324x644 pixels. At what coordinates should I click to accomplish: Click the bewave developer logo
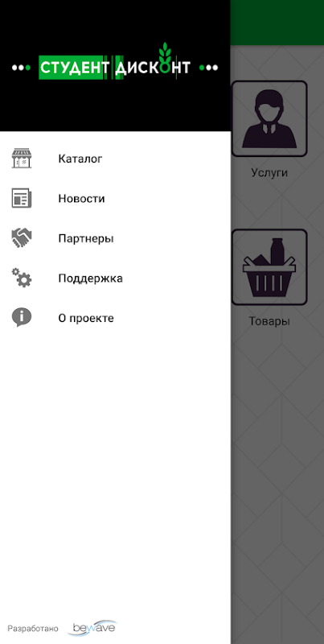(95, 628)
